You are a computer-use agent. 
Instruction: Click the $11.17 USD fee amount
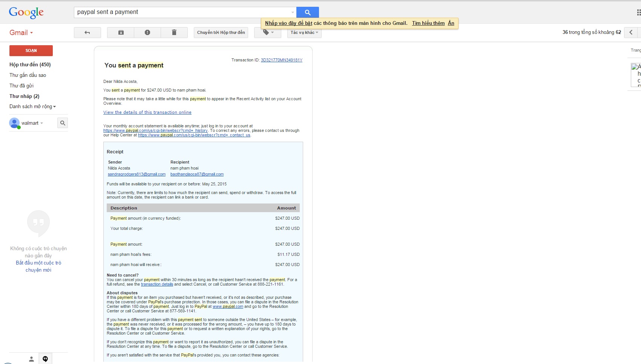pyautogui.click(x=288, y=255)
